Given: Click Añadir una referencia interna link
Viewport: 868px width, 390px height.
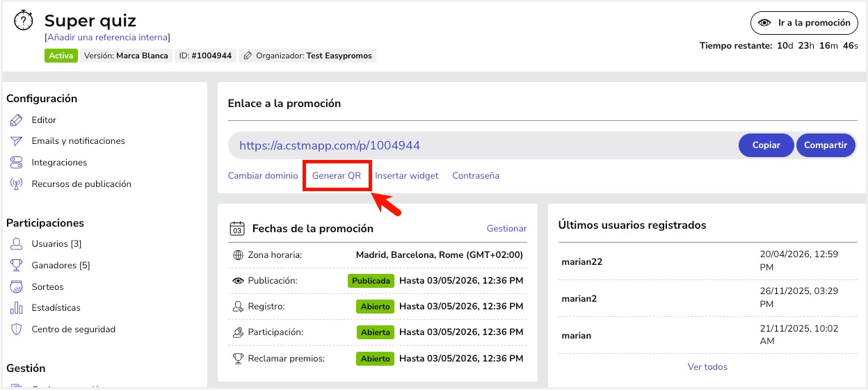Looking at the screenshot, I should click(x=107, y=38).
